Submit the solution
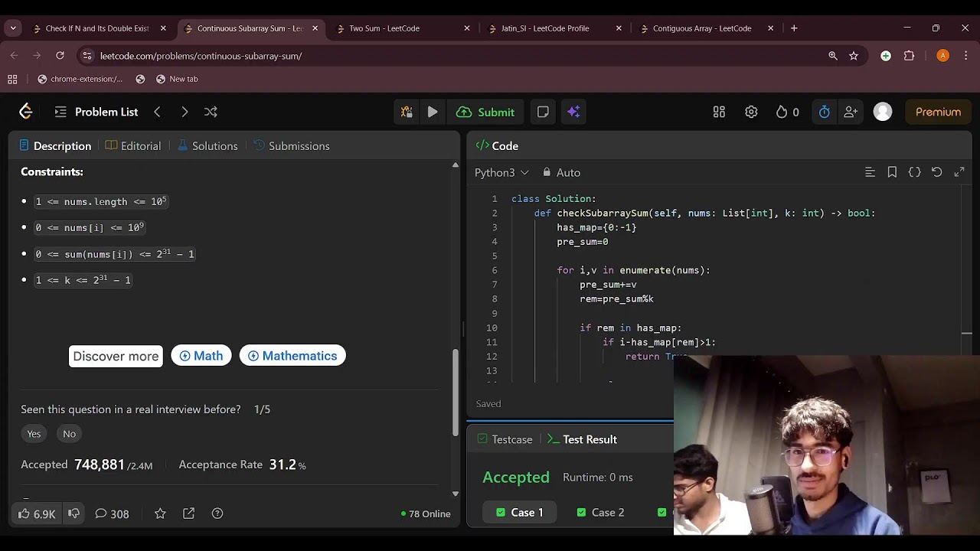 point(485,112)
